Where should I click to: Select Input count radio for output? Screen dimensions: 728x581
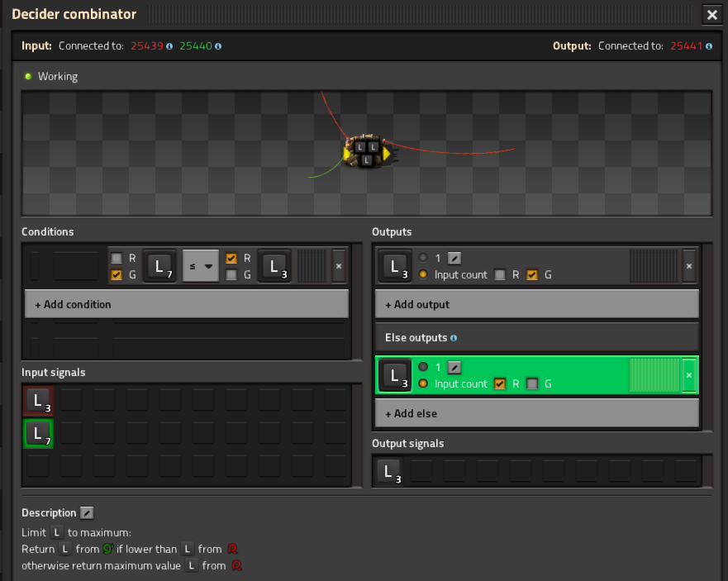point(423,274)
